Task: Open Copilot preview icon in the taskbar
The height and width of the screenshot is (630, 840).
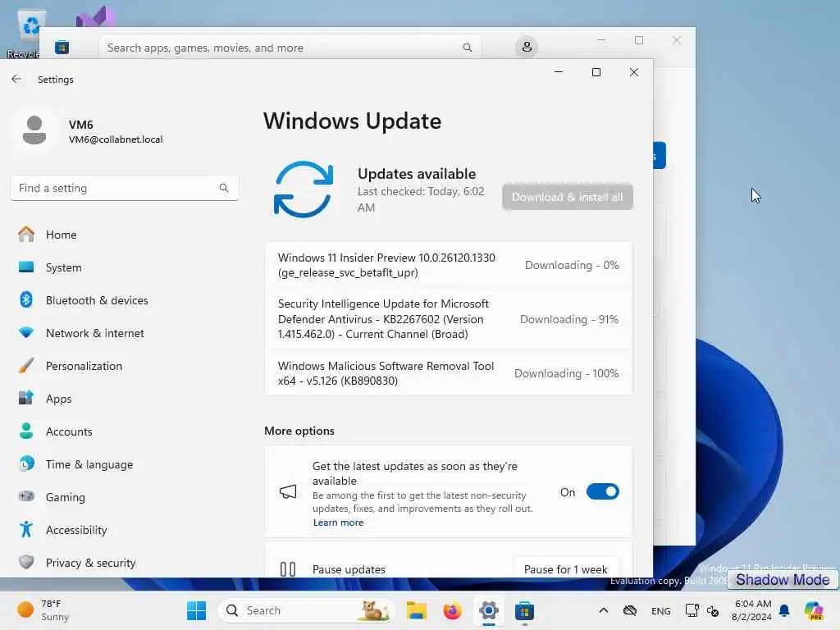Action: click(814, 610)
